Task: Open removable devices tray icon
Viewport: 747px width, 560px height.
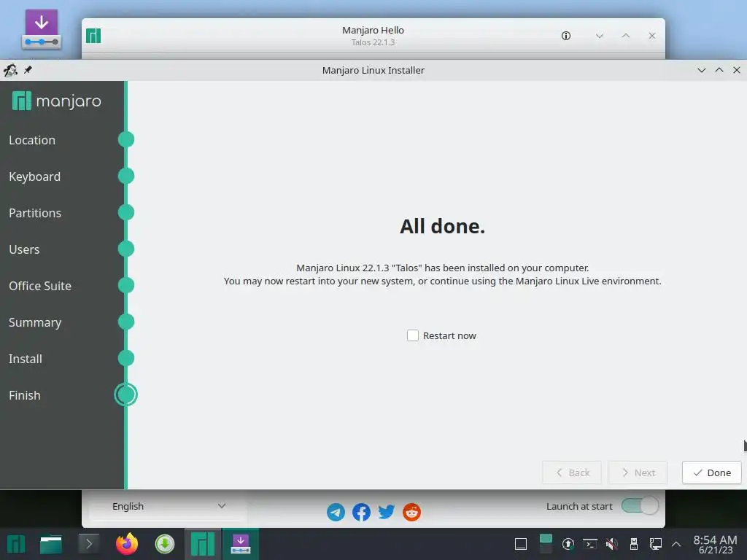Action: click(634, 544)
